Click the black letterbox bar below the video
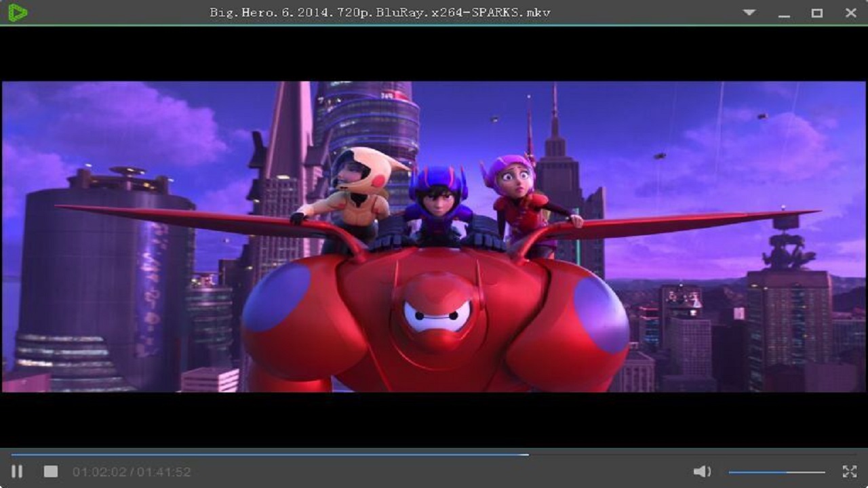 pos(434,419)
